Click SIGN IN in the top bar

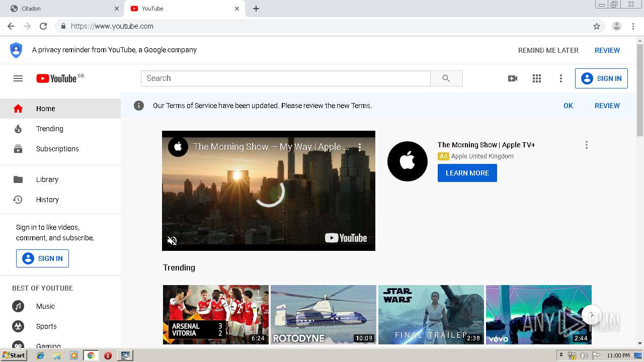(x=601, y=78)
